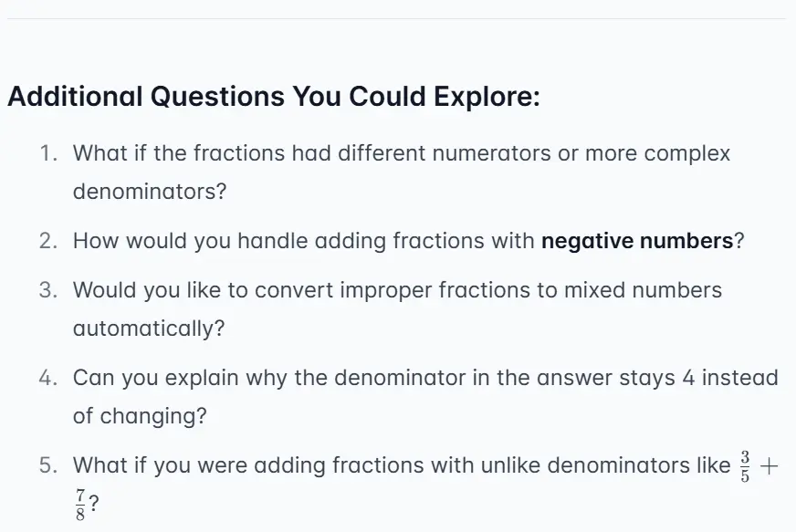Click the 3/5 fraction expression

click(x=746, y=466)
